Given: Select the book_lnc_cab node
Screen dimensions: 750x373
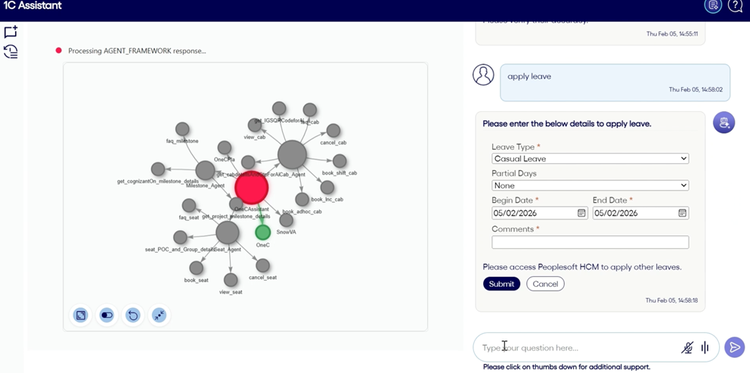Looking at the screenshot, I should click(327, 187).
